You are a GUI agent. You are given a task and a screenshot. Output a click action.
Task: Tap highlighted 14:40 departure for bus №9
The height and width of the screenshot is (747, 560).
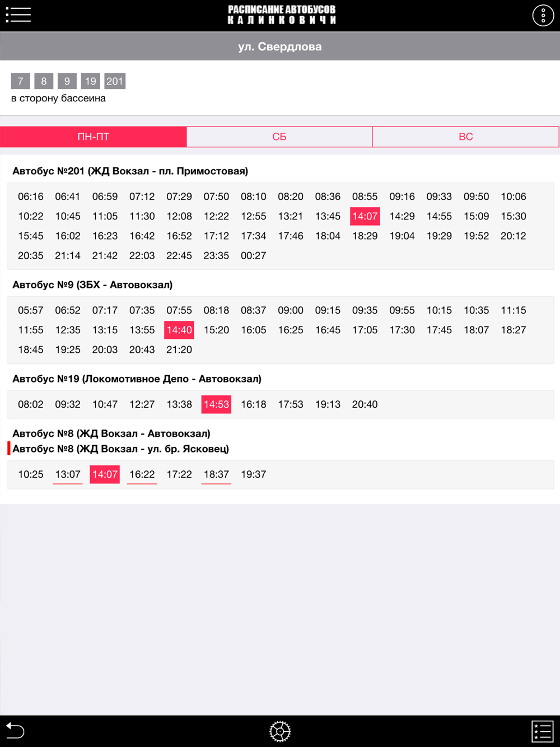tap(179, 330)
